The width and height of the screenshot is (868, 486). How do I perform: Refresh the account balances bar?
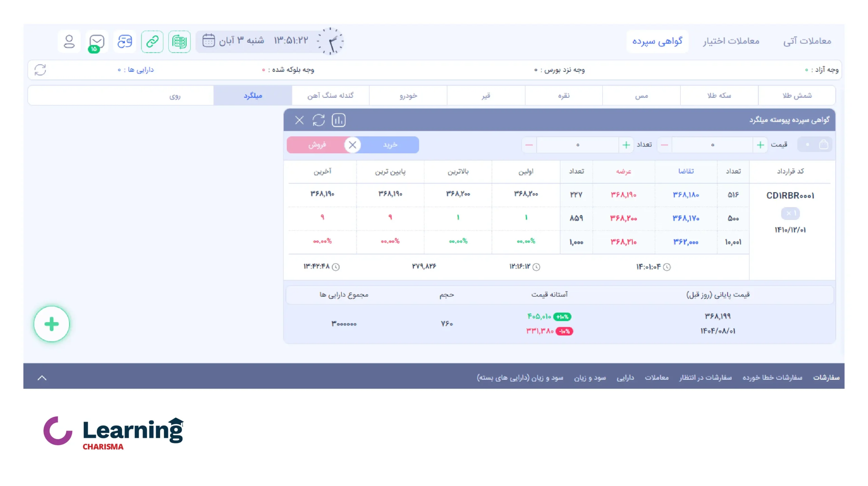tap(40, 70)
